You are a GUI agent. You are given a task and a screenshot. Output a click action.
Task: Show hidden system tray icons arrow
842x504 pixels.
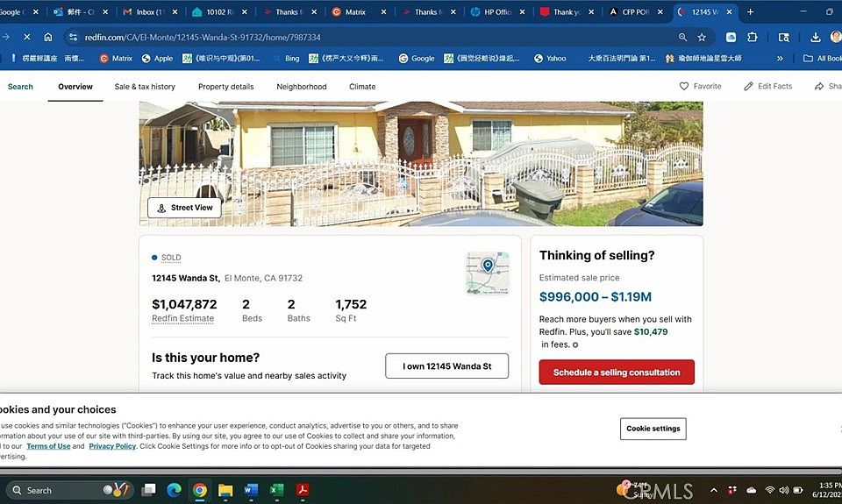tap(714, 490)
